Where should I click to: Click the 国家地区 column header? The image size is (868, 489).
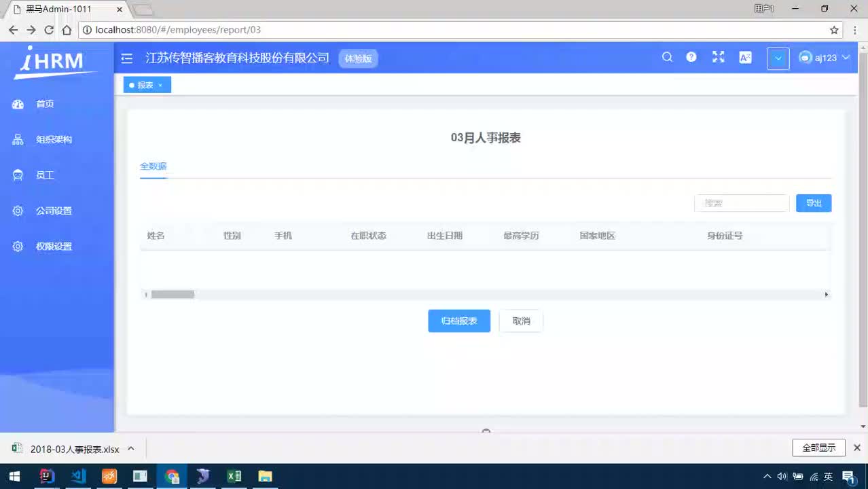[597, 236]
